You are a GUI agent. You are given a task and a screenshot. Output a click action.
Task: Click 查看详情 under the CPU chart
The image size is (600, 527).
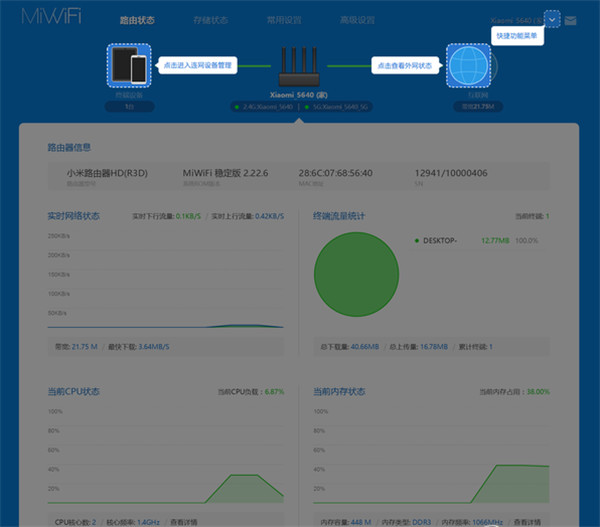point(183,521)
